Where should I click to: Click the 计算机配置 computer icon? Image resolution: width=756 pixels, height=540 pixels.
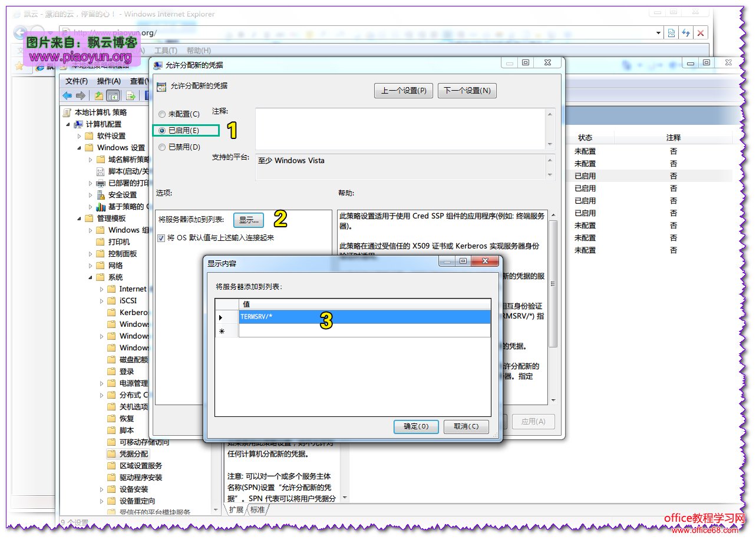click(78, 124)
